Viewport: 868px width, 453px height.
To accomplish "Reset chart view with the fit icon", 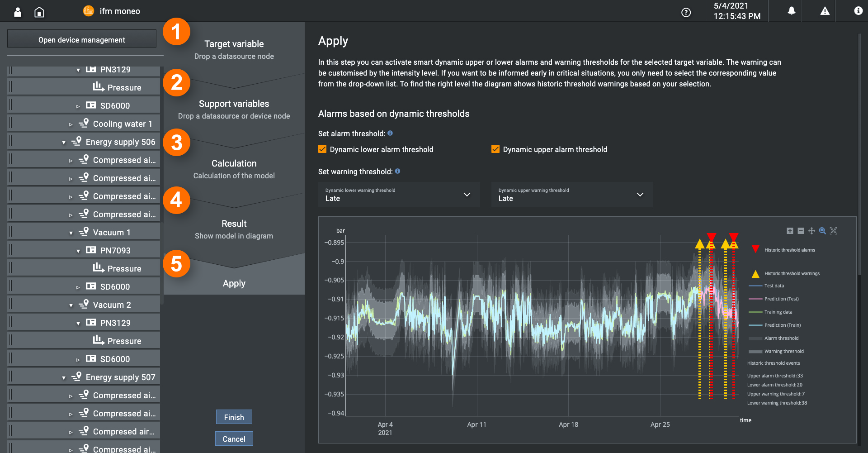I will (x=833, y=231).
